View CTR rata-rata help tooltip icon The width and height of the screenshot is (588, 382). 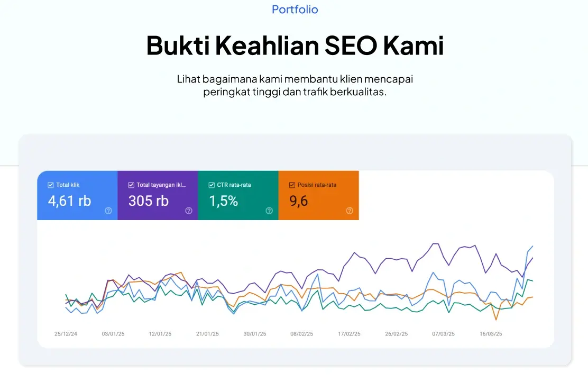269,211
